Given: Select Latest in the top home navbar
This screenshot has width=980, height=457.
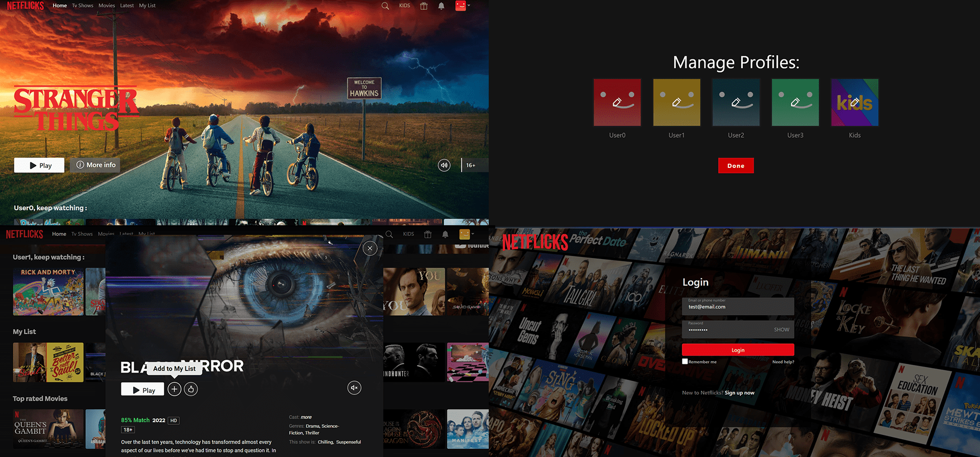Looking at the screenshot, I should pyautogui.click(x=127, y=6).
